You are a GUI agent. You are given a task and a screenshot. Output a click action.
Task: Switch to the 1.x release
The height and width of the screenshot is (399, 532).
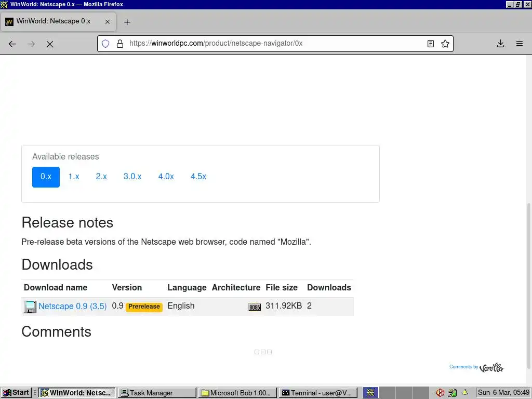pyautogui.click(x=74, y=177)
